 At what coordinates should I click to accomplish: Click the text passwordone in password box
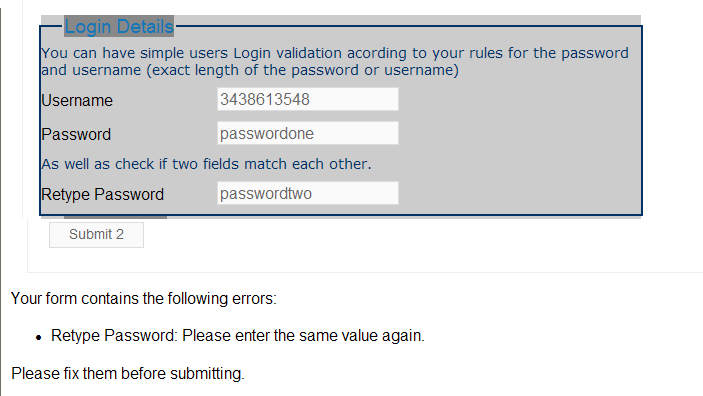pos(267,134)
